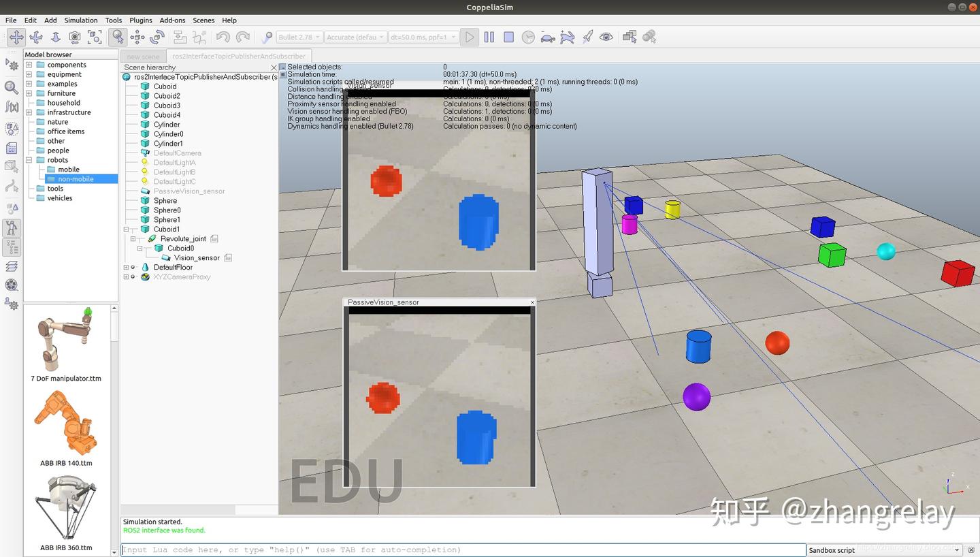The image size is (980, 557).
Task: Click the Lua command input field
Action: click(x=463, y=550)
